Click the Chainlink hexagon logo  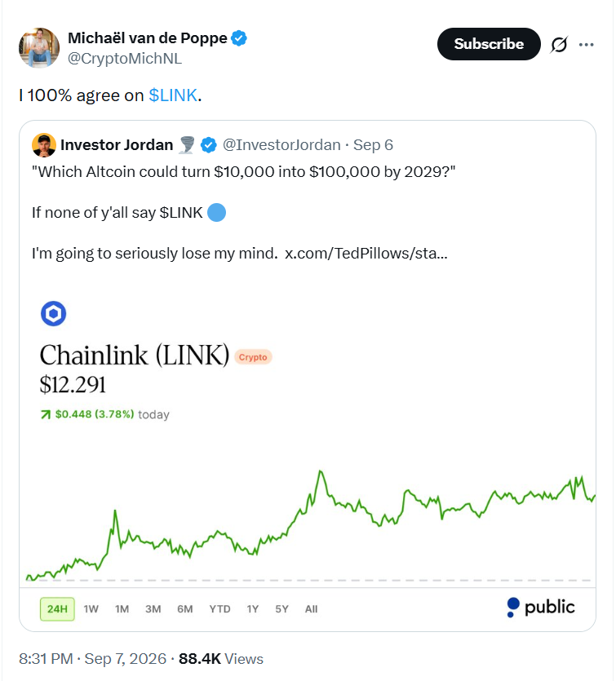[x=53, y=313]
